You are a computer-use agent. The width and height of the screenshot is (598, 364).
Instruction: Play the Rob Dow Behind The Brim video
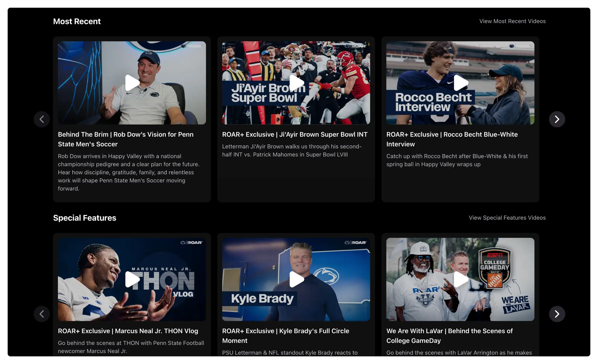[x=132, y=83]
